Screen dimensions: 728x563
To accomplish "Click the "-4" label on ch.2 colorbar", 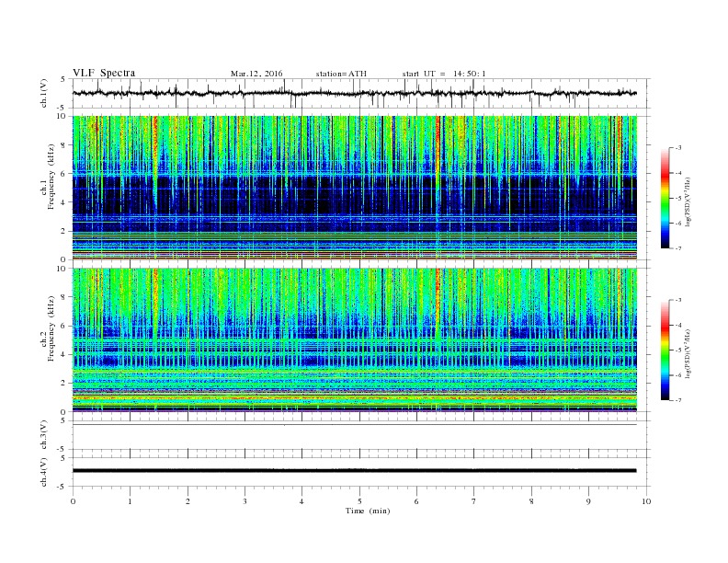I will click(677, 325).
